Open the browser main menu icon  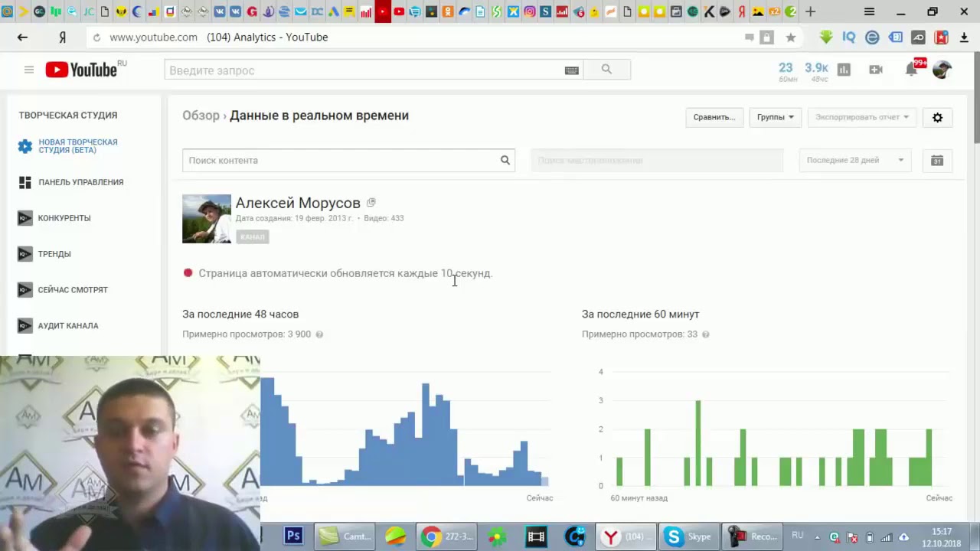869,11
